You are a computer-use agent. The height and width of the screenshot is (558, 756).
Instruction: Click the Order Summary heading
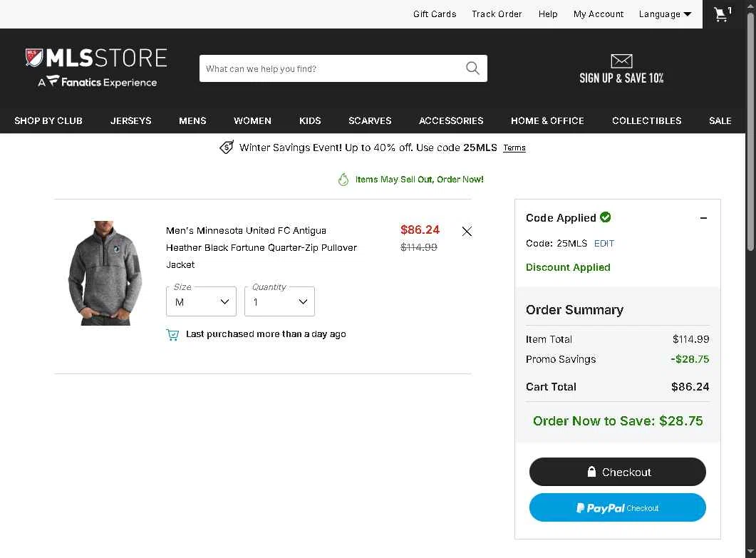pyautogui.click(x=574, y=309)
